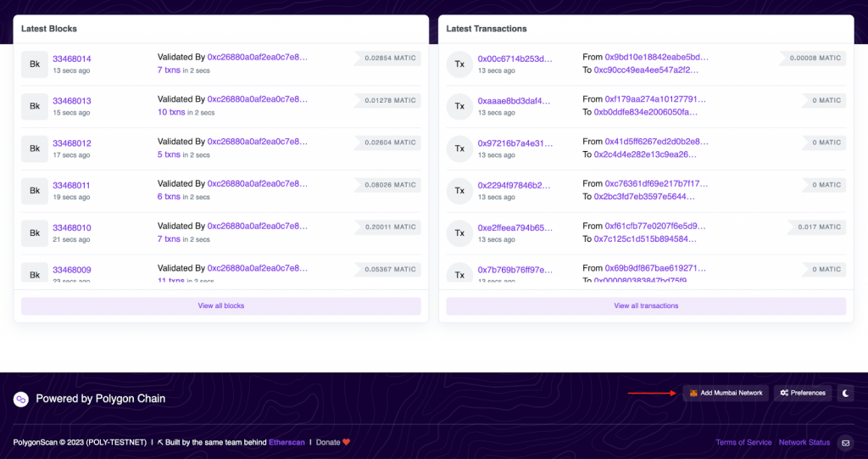This screenshot has height=459, width=868.
Task: Open recipient address 0x2bc3fd7eb3597e5644
Action: coord(644,197)
